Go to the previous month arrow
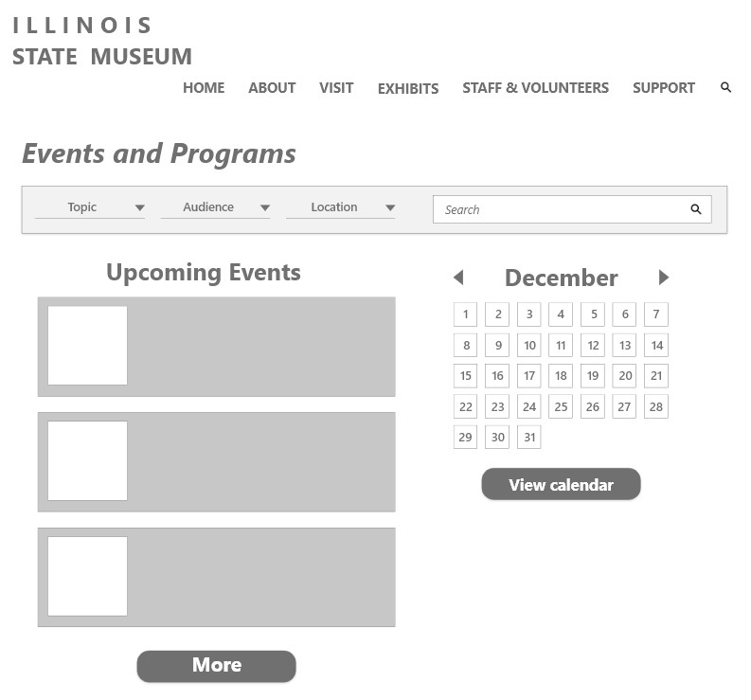Viewport: 751px width, 700px height. [458, 278]
